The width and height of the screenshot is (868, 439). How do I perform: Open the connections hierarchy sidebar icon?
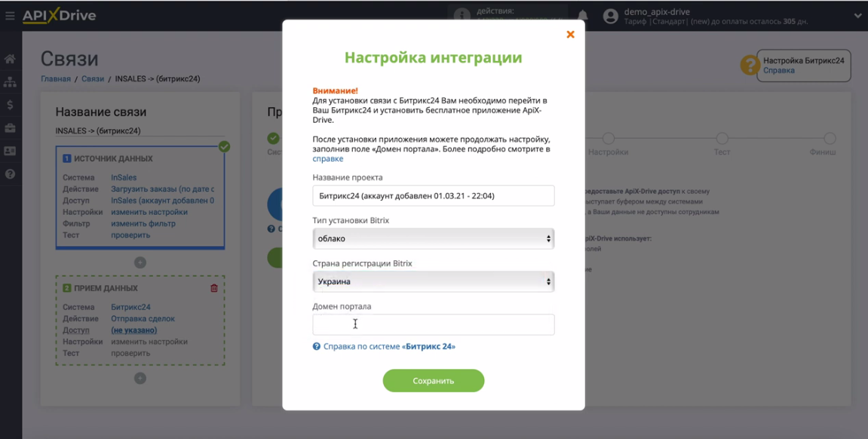coord(10,82)
